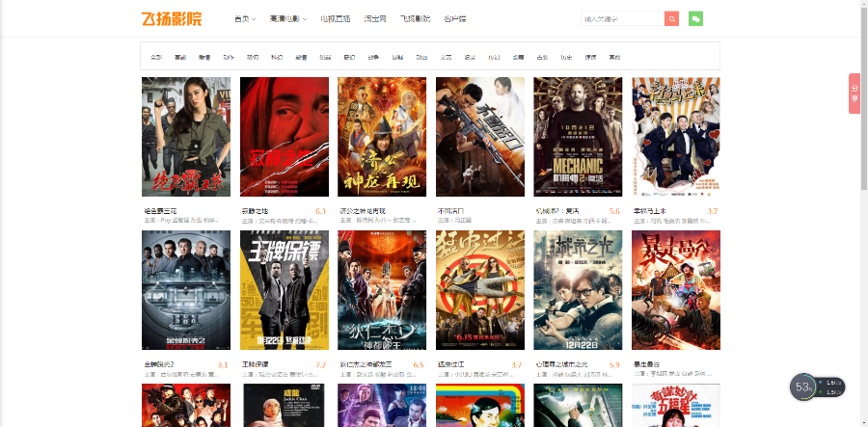The image size is (868, 427).
Task: Select the 科幻 category filter
Action: coord(277,57)
